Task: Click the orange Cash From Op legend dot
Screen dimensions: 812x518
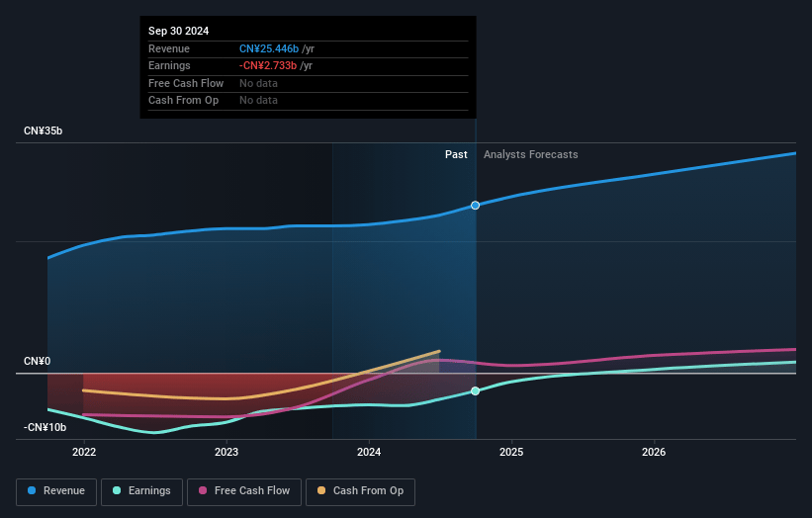Action: [x=321, y=490]
